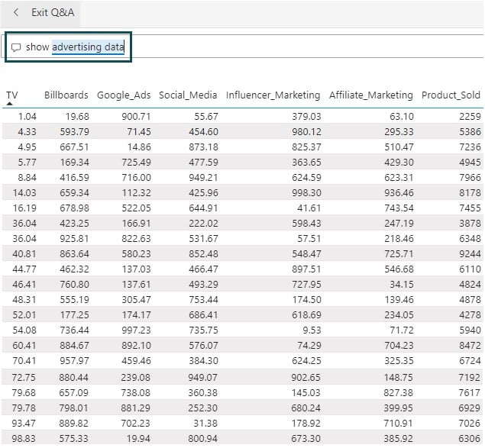Select TV cell value 40.81
The image size is (485, 448).
click(x=24, y=254)
